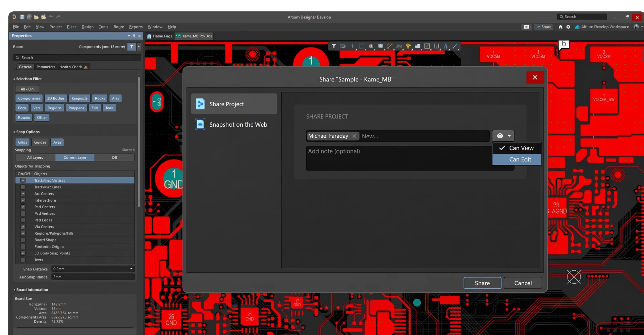Click the orange dimension tool icon
Screen dimensions: 644x335
click(390, 46)
